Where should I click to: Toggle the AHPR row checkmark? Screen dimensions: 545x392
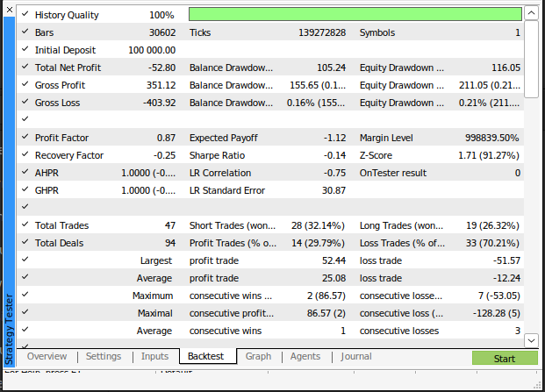25,172
